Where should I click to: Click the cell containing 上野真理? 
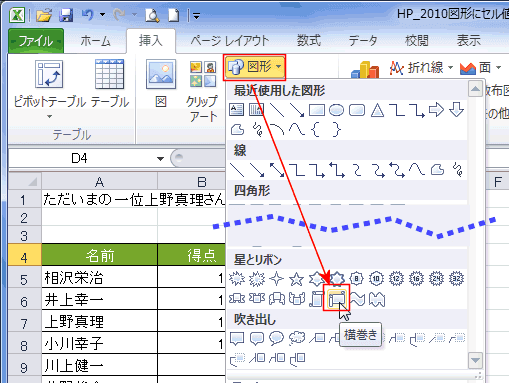coord(99,321)
